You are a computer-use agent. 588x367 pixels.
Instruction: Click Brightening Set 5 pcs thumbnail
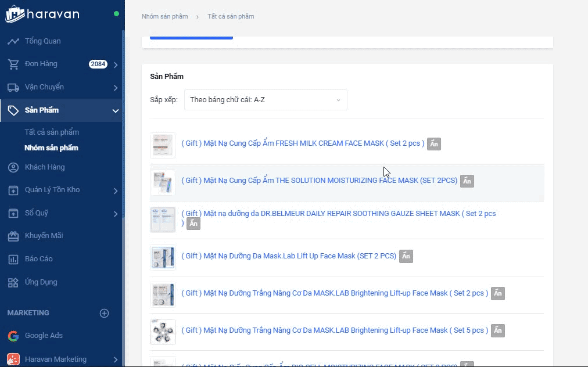tap(163, 332)
